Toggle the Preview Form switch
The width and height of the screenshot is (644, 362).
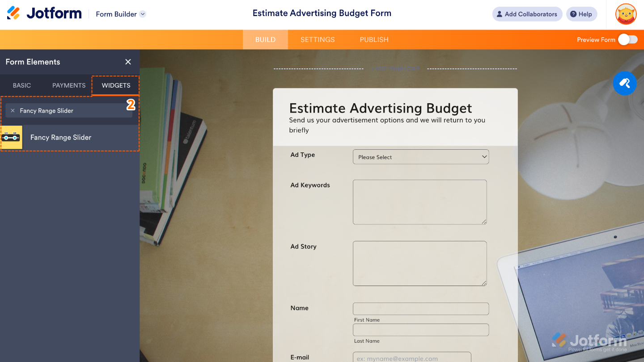tap(627, 40)
